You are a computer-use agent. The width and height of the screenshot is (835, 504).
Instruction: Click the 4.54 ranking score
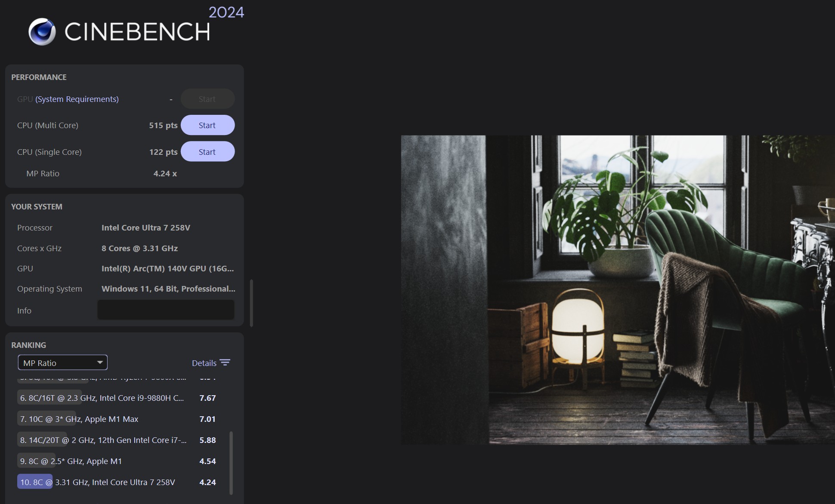click(x=207, y=461)
